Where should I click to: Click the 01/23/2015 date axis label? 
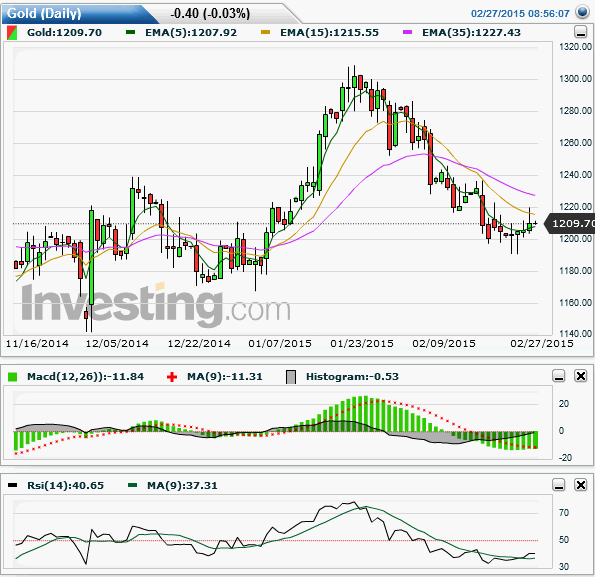[362, 344]
